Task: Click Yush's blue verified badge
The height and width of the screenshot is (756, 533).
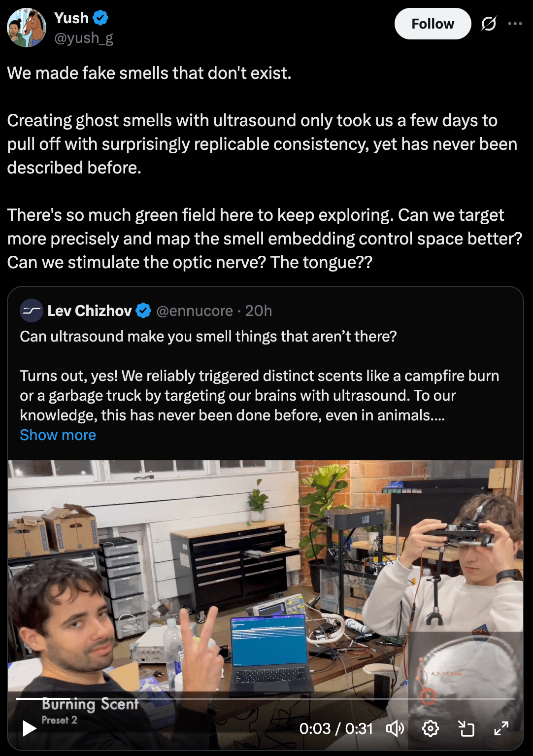Action: pyautogui.click(x=101, y=18)
